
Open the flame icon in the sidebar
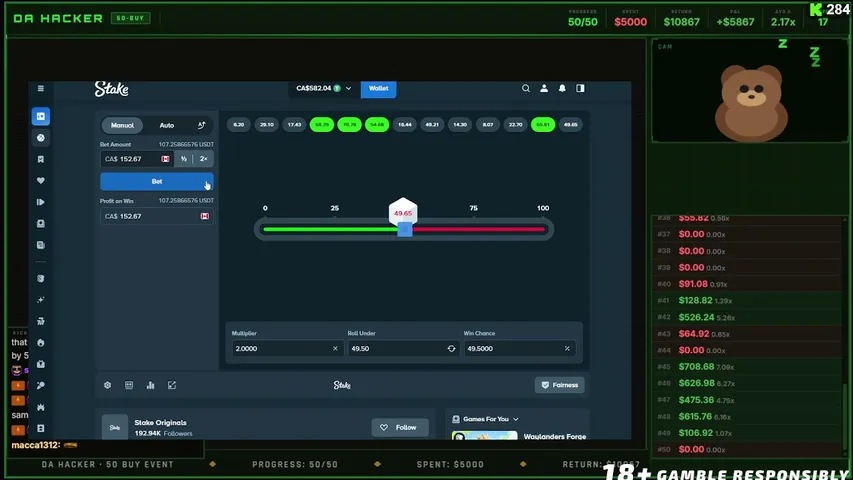pos(41,342)
